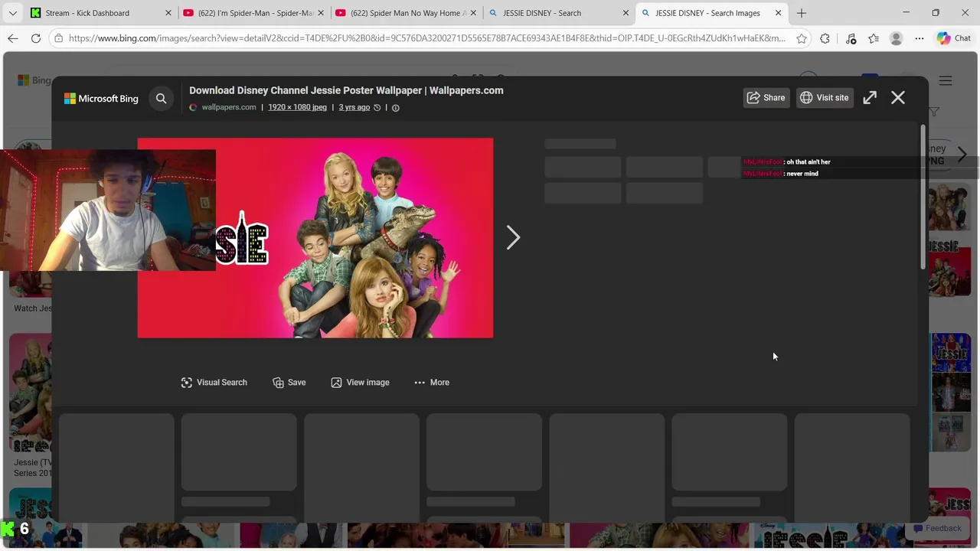Viewport: 980px width, 551px height.
Task: Refresh the current page
Action: point(36,38)
